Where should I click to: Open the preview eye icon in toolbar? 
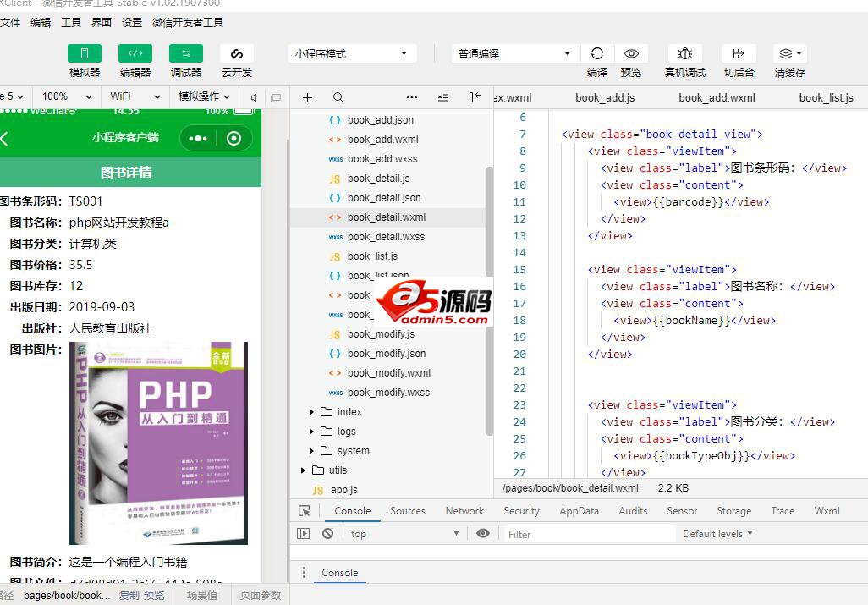point(631,53)
